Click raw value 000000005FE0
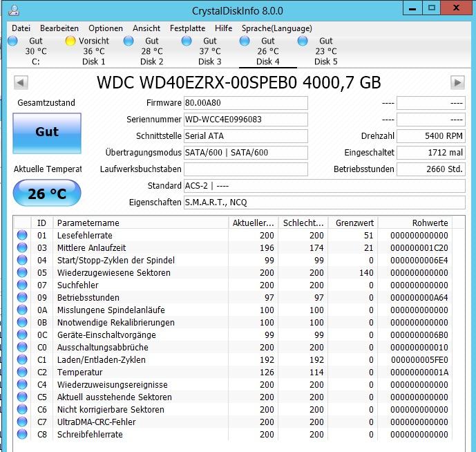 pyautogui.click(x=419, y=360)
